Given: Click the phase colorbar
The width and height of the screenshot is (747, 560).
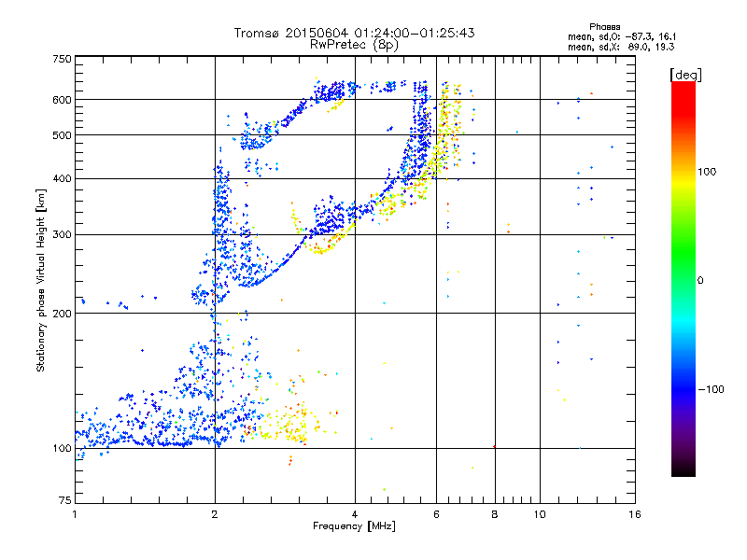Looking at the screenshot, I should (684, 279).
